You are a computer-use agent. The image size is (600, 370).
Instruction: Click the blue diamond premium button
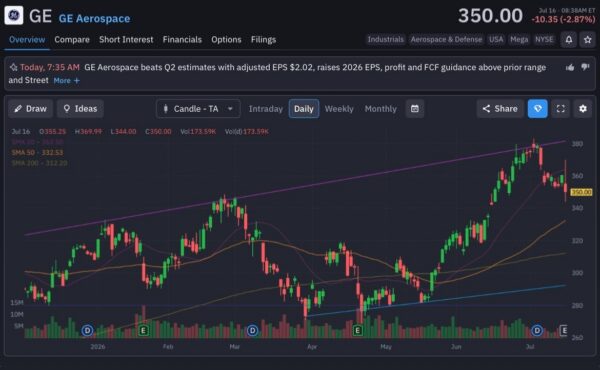(x=537, y=109)
